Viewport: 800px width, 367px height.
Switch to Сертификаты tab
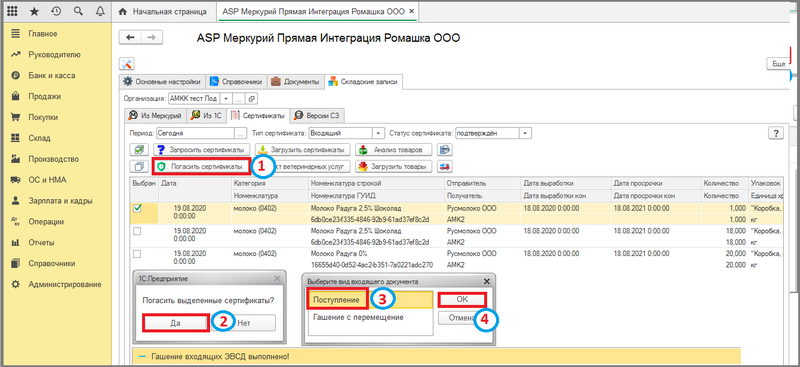[x=259, y=116]
